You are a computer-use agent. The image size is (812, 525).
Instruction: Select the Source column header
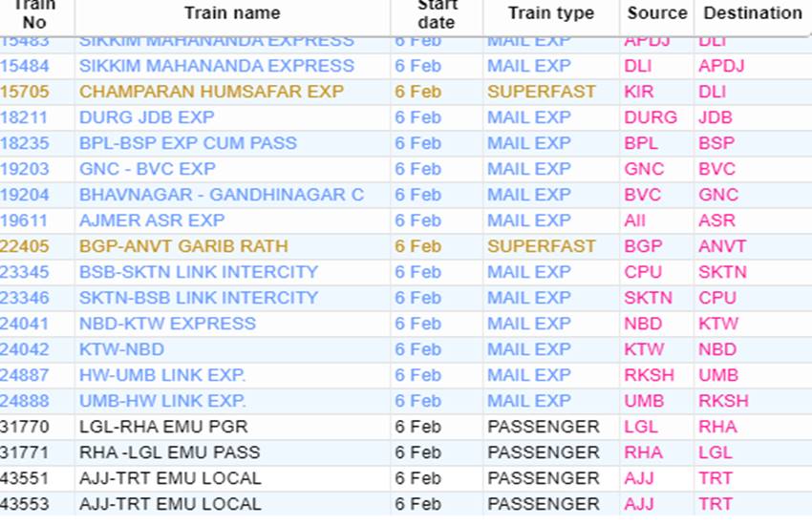[657, 13]
